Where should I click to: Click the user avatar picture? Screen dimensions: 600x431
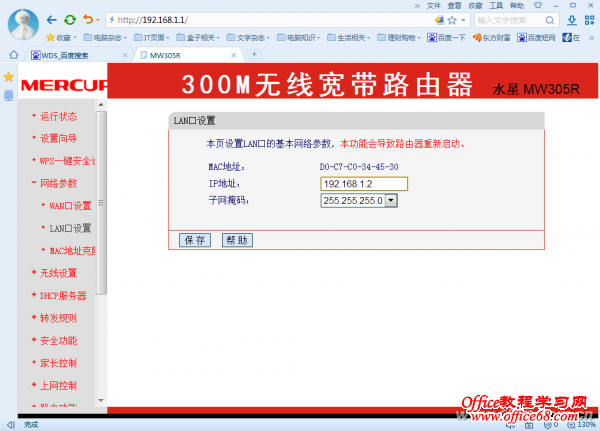pyautogui.click(x=23, y=24)
